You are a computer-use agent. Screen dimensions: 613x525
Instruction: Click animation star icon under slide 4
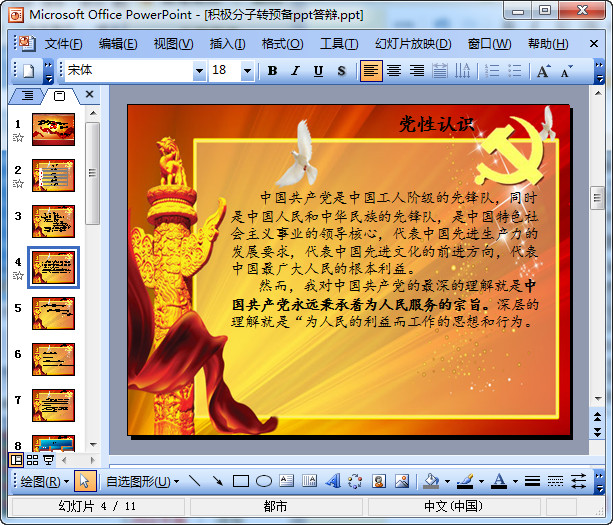18,276
